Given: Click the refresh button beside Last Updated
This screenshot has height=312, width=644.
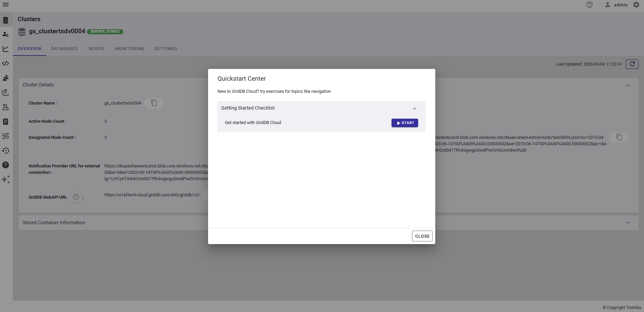Looking at the screenshot, I should coord(632,64).
